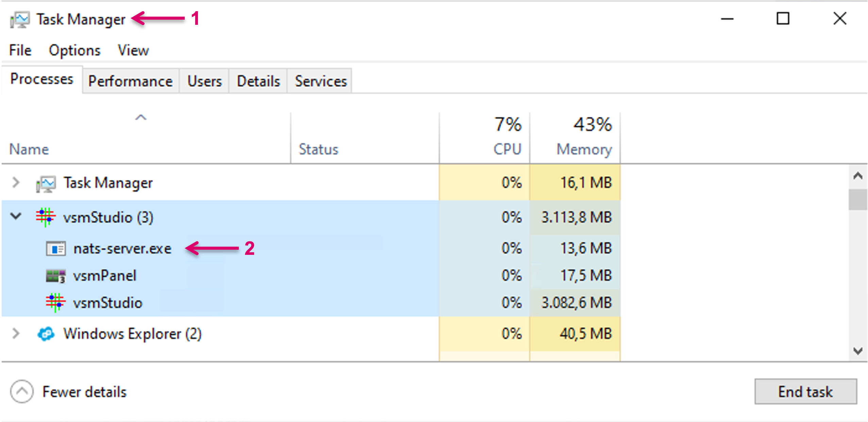The height and width of the screenshot is (422, 868).
Task: Click the Fewer details circle arrow icon
Action: [x=22, y=391]
